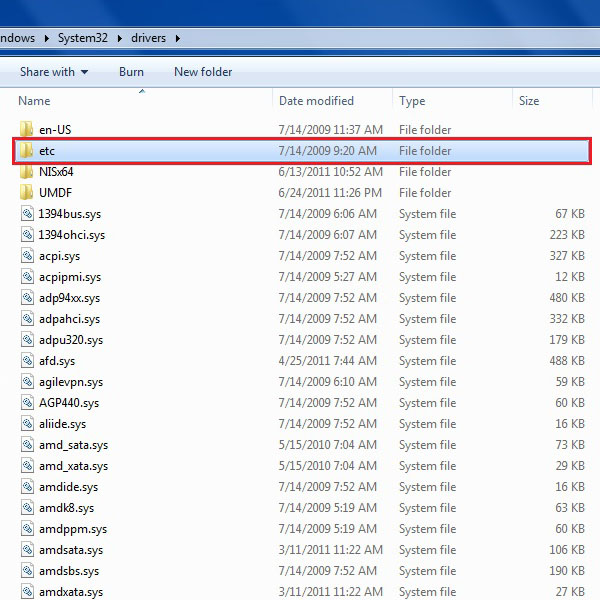Click the 488 KB size value
This screenshot has width=600, height=600.
point(567,361)
